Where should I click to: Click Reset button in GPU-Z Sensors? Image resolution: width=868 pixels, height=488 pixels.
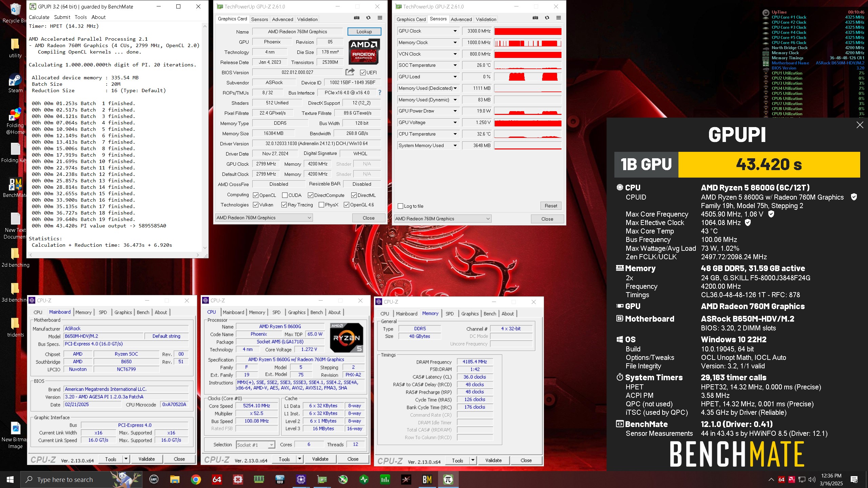pyautogui.click(x=551, y=206)
